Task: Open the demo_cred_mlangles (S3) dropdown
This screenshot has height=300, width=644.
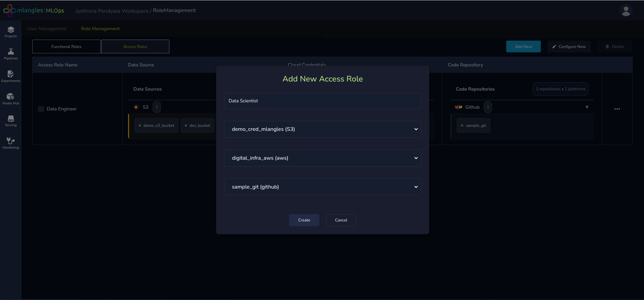Action: [322, 129]
